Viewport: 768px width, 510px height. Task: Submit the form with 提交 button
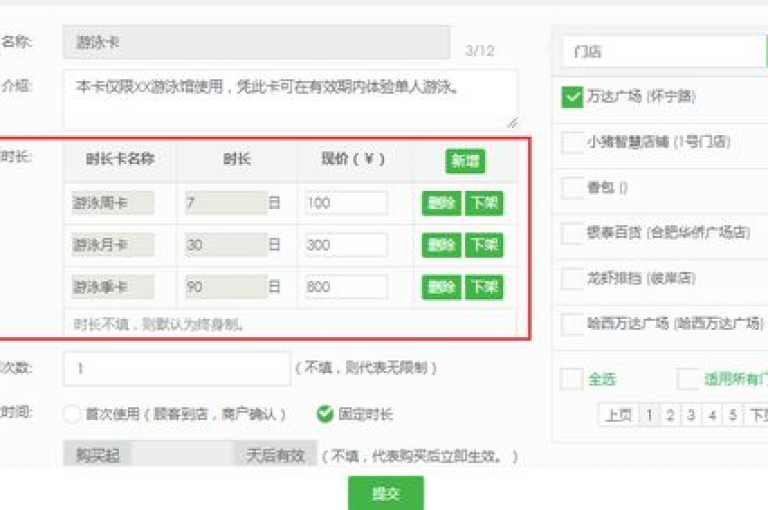pyautogui.click(x=386, y=493)
